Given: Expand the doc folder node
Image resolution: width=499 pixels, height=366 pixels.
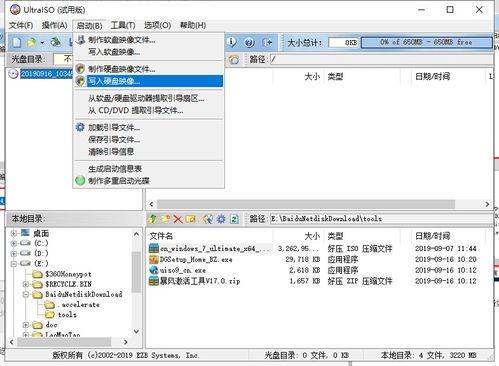Looking at the screenshot, I should pyautogui.click(x=26, y=325).
